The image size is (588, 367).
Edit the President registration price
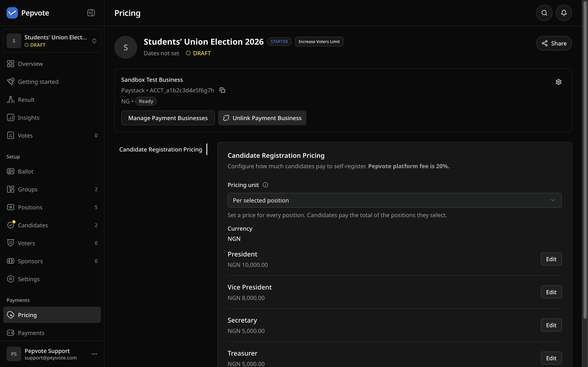click(551, 259)
